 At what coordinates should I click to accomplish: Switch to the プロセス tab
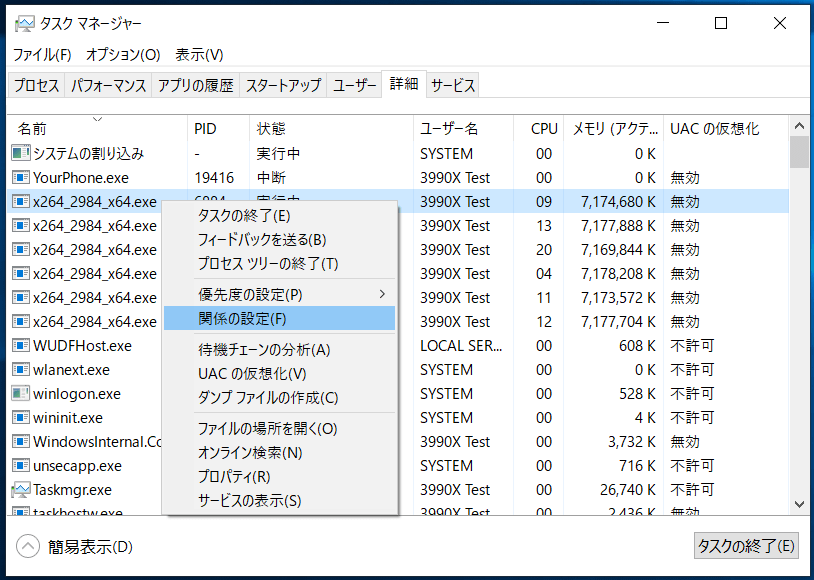click(x=36, y=85)
